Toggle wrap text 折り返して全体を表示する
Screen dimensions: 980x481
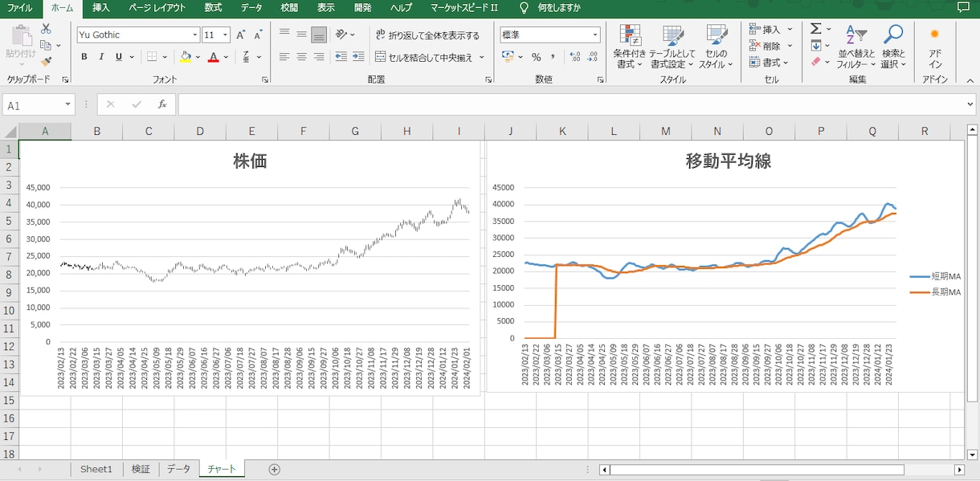pyautogui.click(x=428, y=35)
